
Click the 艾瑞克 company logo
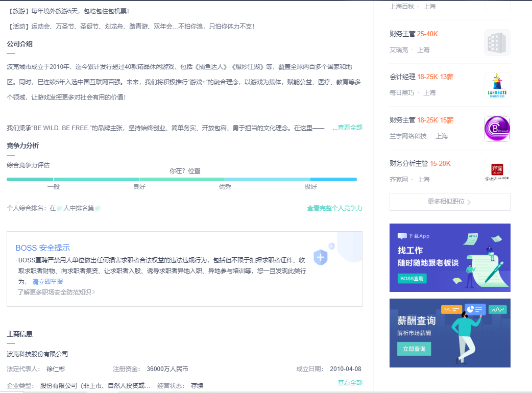(497, 42)
